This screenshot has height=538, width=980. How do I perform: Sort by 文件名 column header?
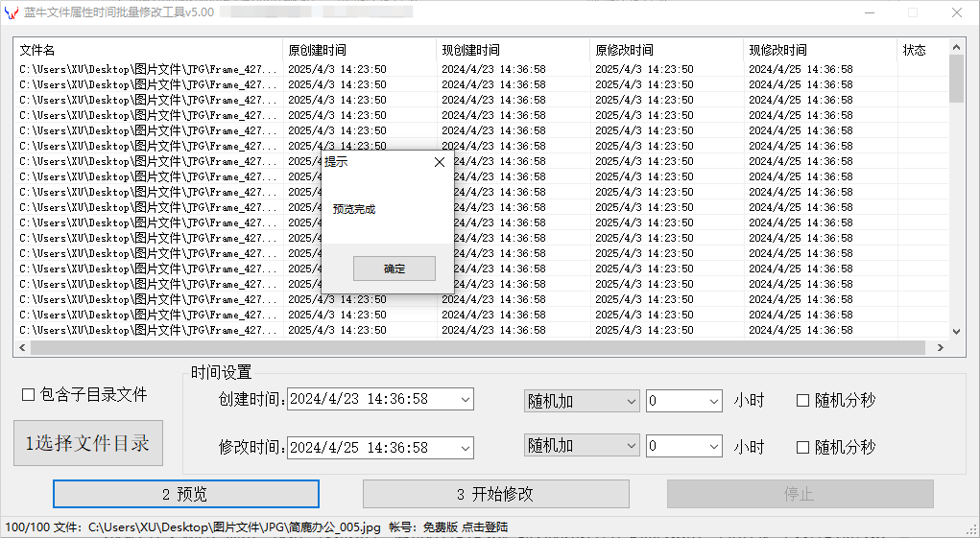click(x=148, y=50)
